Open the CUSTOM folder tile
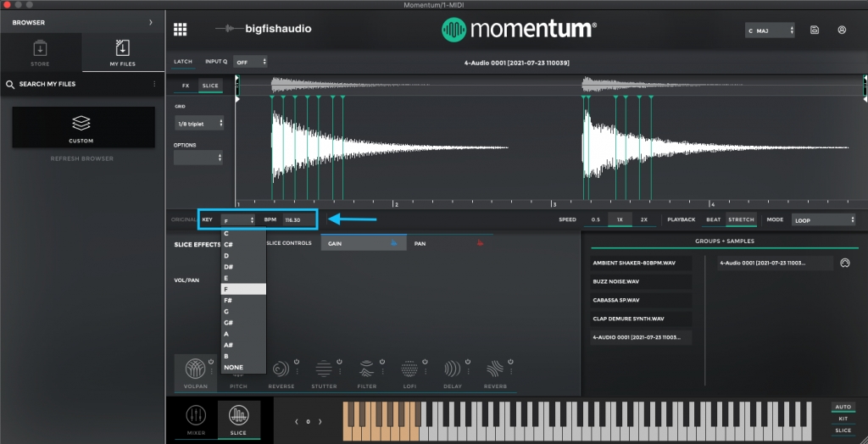 click(x=84, y=127)
